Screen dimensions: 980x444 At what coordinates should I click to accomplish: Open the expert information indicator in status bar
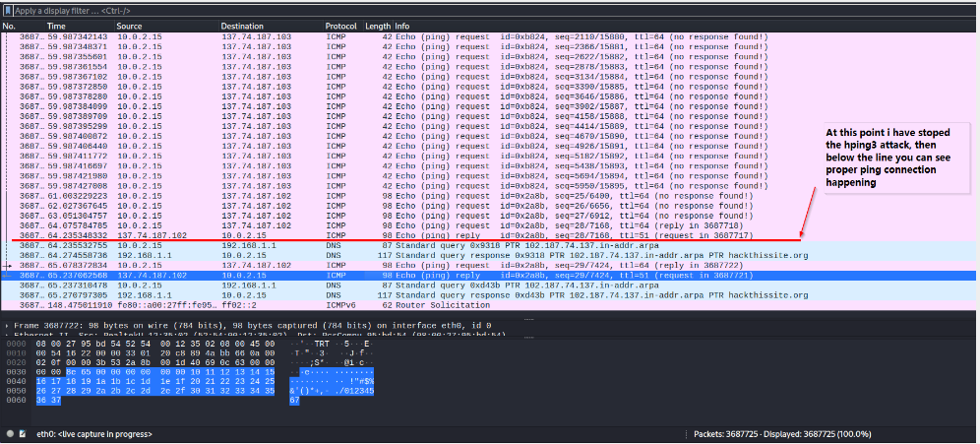coord(10,434)
